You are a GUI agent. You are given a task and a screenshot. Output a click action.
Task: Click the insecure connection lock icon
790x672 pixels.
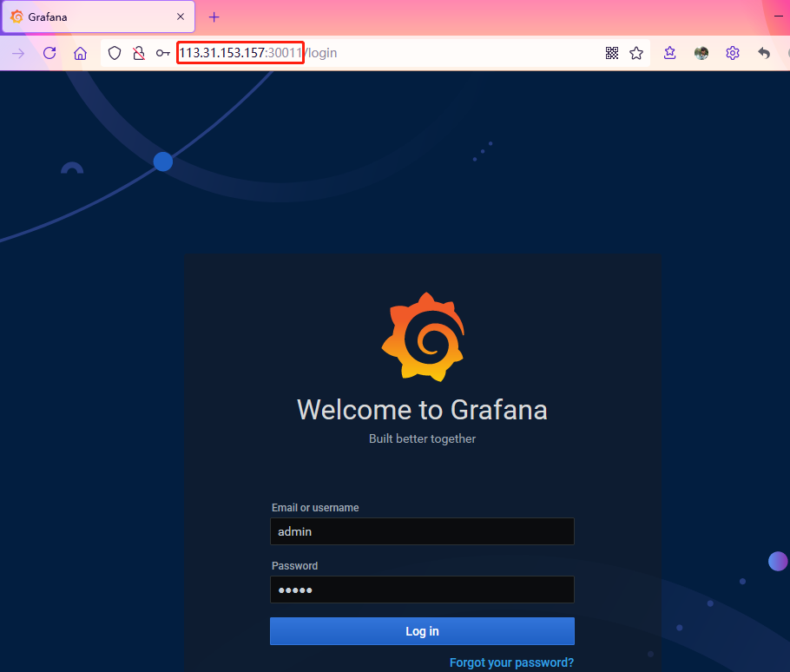pyautogui.click(x=138, y=53)
